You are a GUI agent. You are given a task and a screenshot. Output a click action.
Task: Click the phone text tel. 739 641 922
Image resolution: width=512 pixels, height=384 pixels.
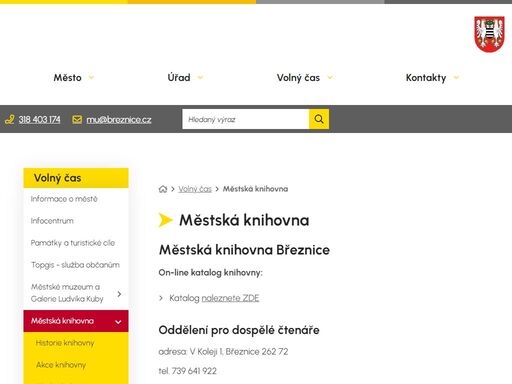coord(188,371)
